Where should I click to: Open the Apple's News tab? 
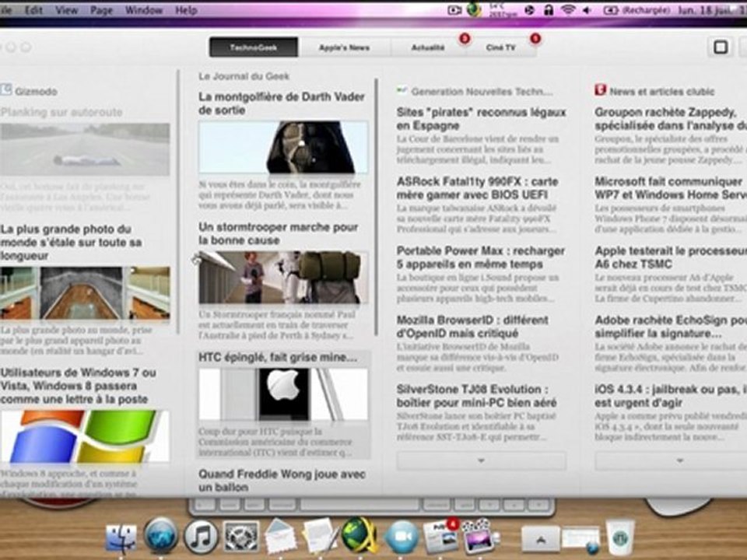tap(344, 47)
